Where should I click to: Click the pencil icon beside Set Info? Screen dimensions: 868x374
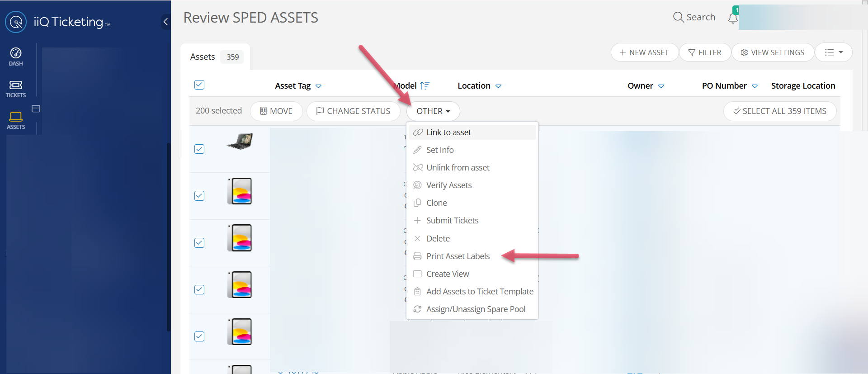(418, 150)
